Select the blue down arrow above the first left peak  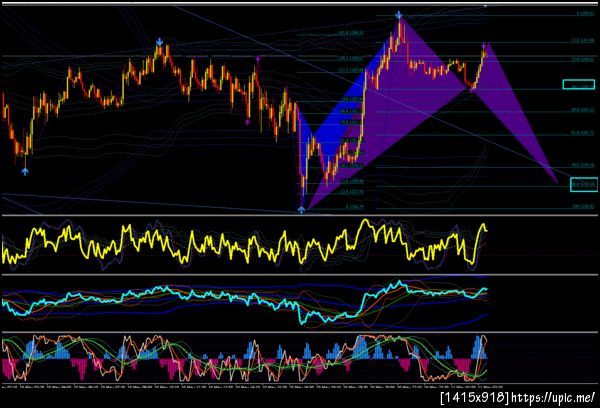[159, 42]
